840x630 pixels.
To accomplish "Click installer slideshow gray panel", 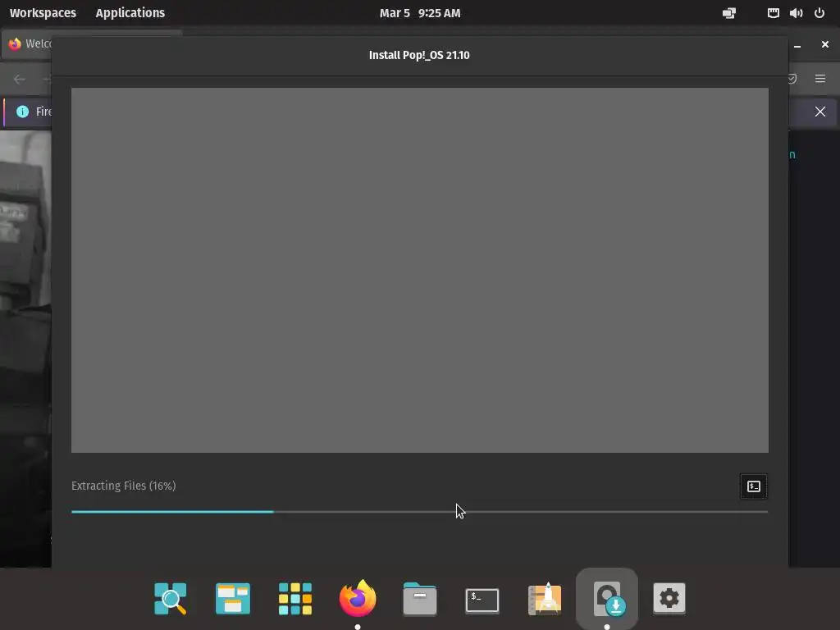I will click(419, 270).
